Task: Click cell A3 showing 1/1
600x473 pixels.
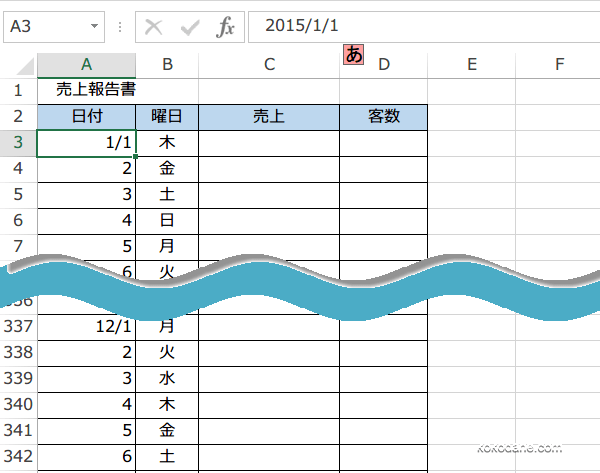Action: tap(86, 144)
